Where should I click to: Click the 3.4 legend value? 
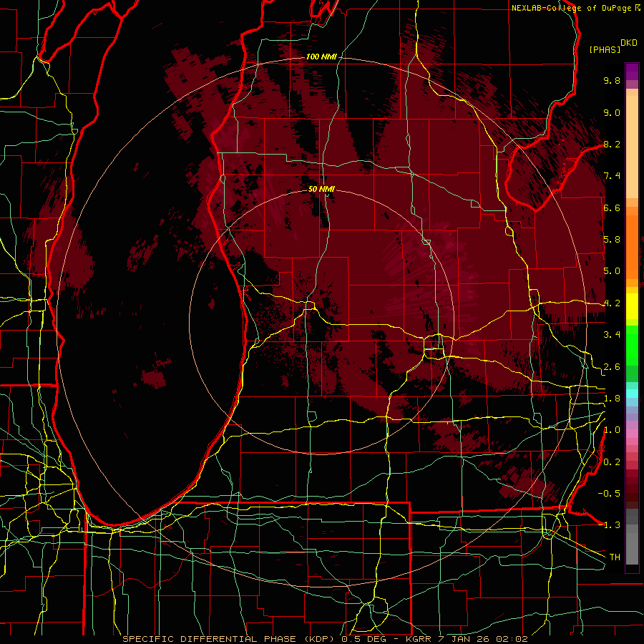612,335
